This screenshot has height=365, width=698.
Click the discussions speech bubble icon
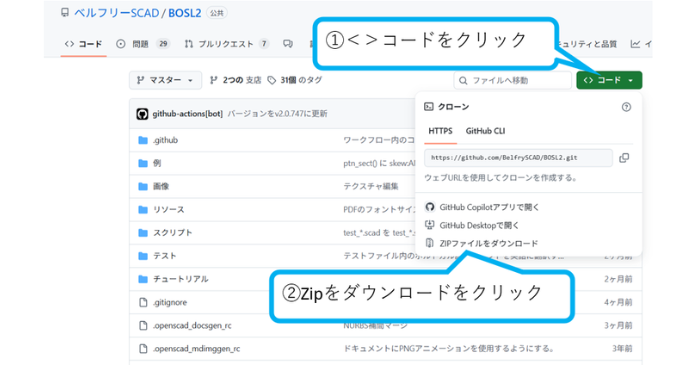pos(288,44)
